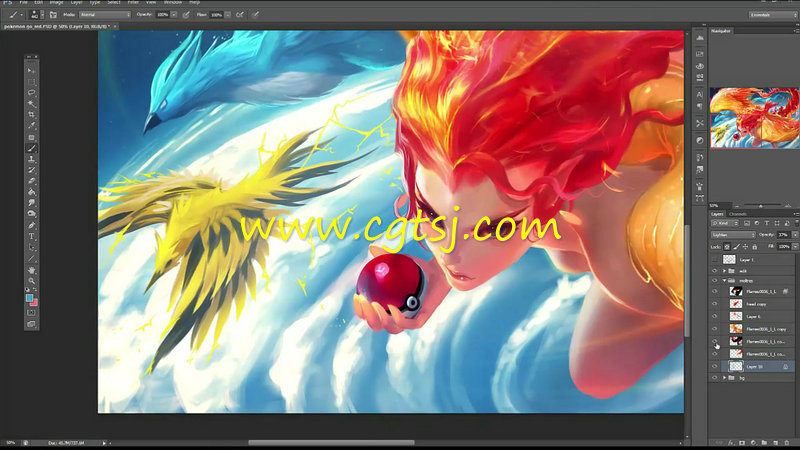This screenshot has width=800, height=450.
Task: Select the Eraser tool
Action: (x=31, y=181)
